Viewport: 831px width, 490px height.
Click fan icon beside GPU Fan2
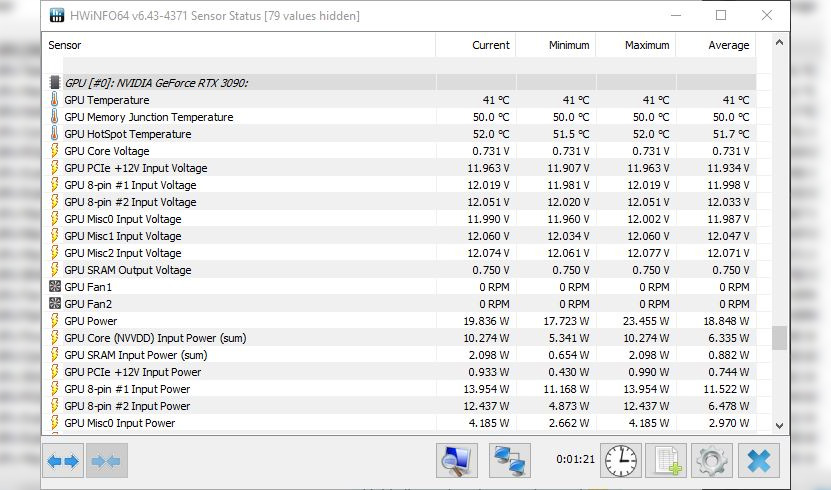55,304
